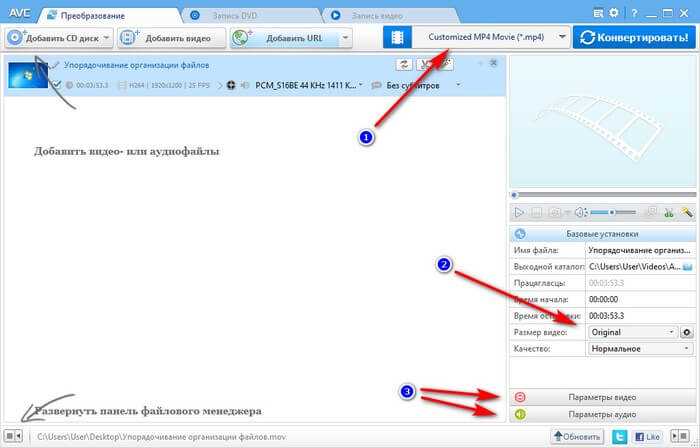Image resolution: width=700 pixels, height=448 pixels.
Task: Take a snapshot with the camera icon
Action: click(555, 212)
